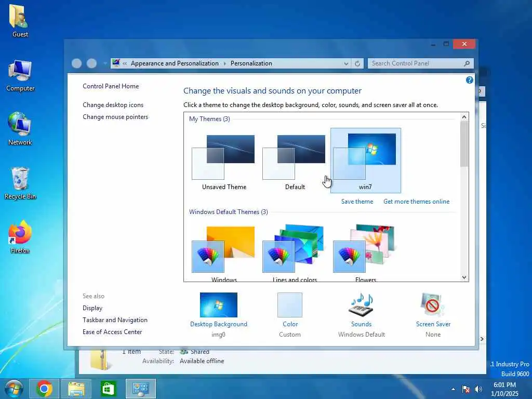The height and width of the screenshot is (399, 532).
Task: Select the Firefox desktop shortcut
Action: (20, 237)
